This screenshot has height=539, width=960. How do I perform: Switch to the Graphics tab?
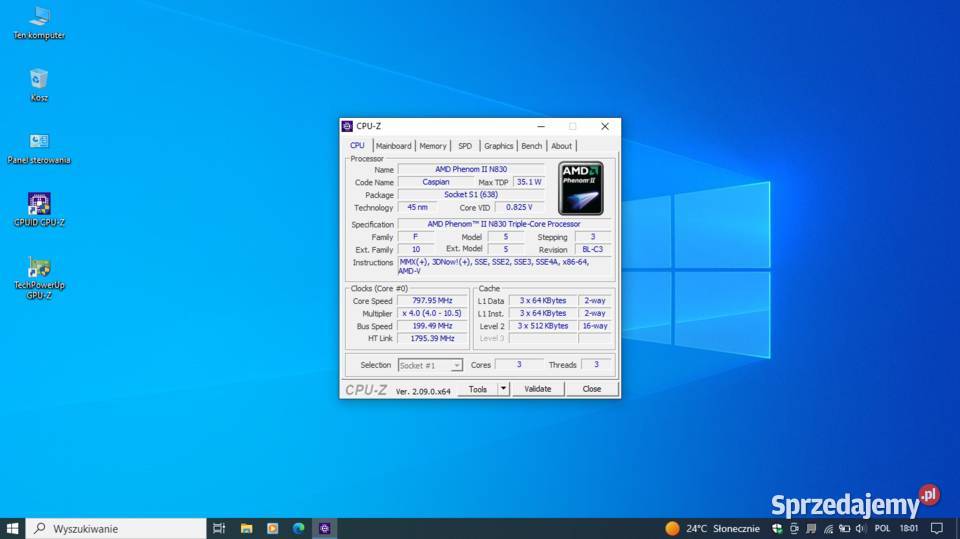pos(498,146)
